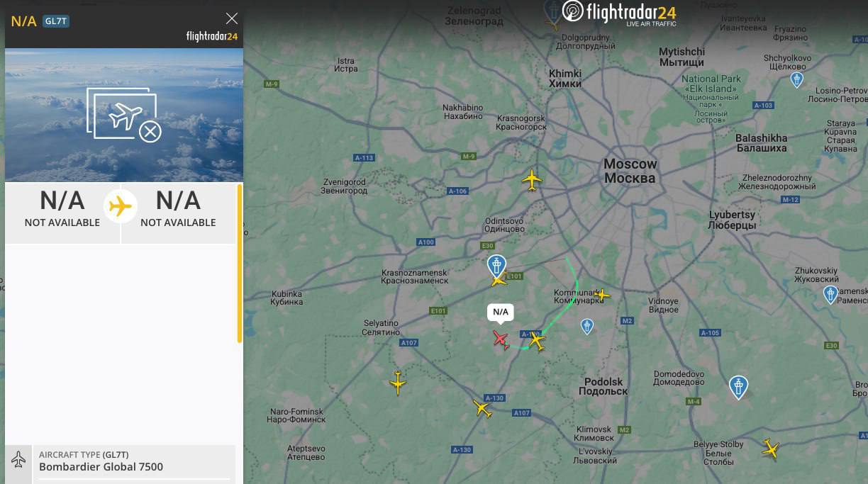868x484 pixels.
Task: Click the GL7T aircraft type badge
Action: [x=56, y=21]
